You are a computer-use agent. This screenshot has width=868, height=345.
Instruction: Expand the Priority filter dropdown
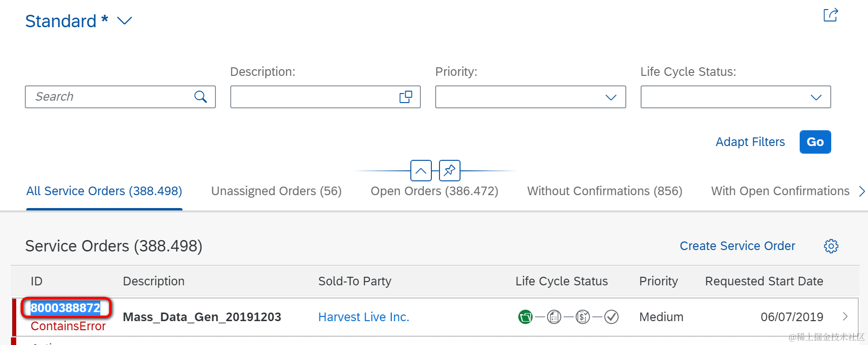(611, 97)
